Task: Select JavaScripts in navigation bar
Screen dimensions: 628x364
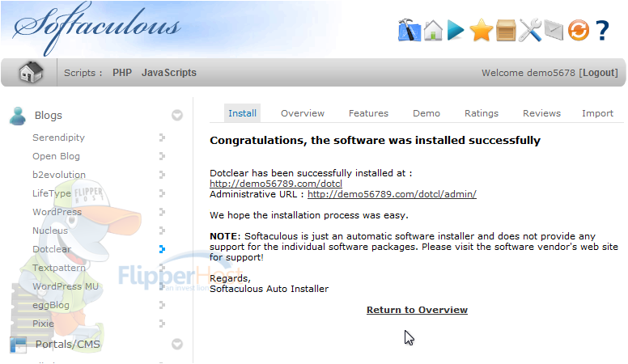Action: (x=169, y=73)
